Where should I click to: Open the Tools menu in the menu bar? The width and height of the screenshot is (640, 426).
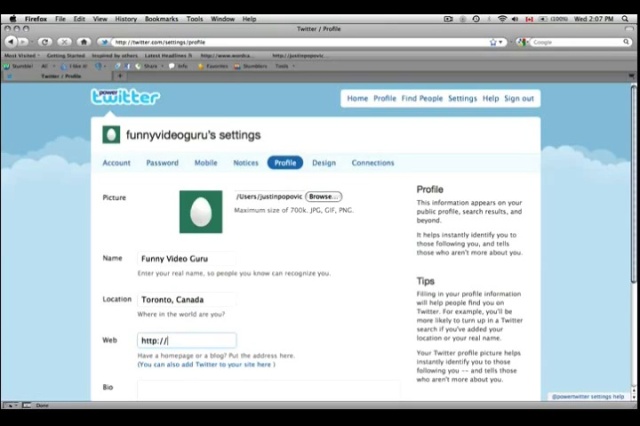coord(195,19)
